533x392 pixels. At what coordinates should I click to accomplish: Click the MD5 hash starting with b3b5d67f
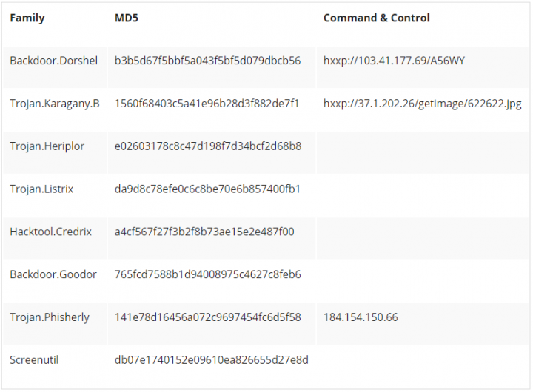pos(207,61)
